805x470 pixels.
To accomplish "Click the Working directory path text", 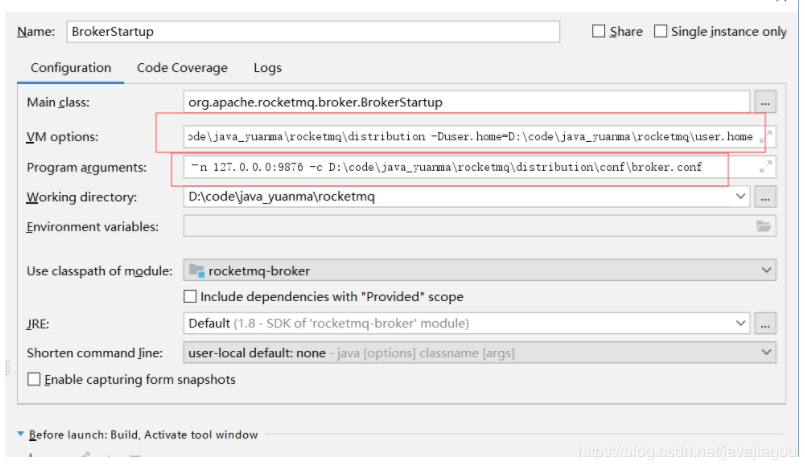I will (x=281, y=197).
